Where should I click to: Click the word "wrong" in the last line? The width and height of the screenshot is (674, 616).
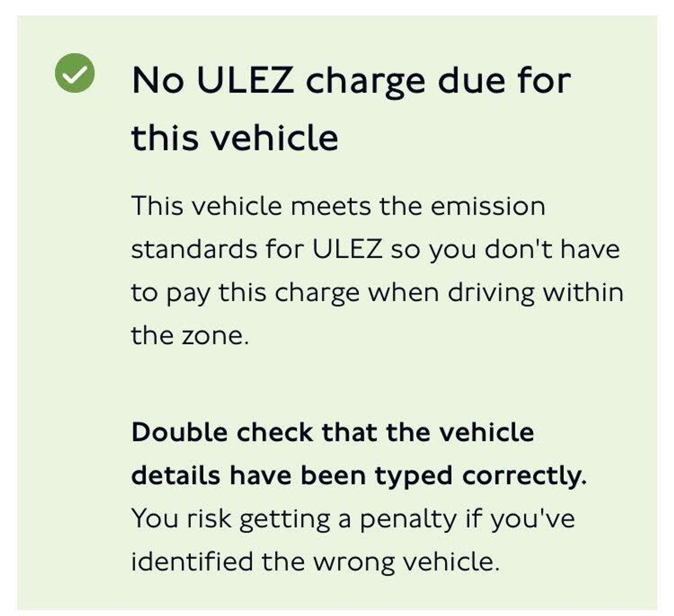[353, 563]
